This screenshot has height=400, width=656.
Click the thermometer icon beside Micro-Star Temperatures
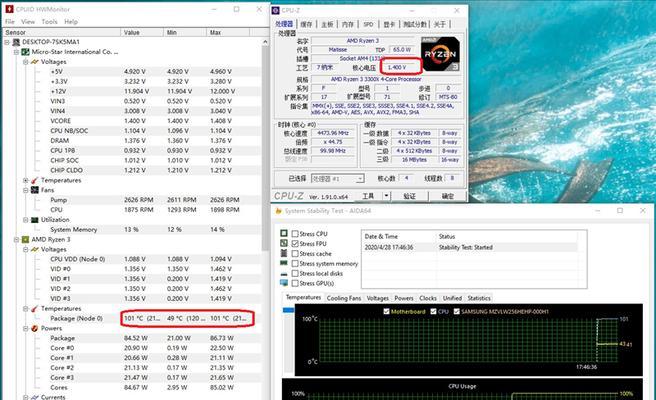pos(35,180)
